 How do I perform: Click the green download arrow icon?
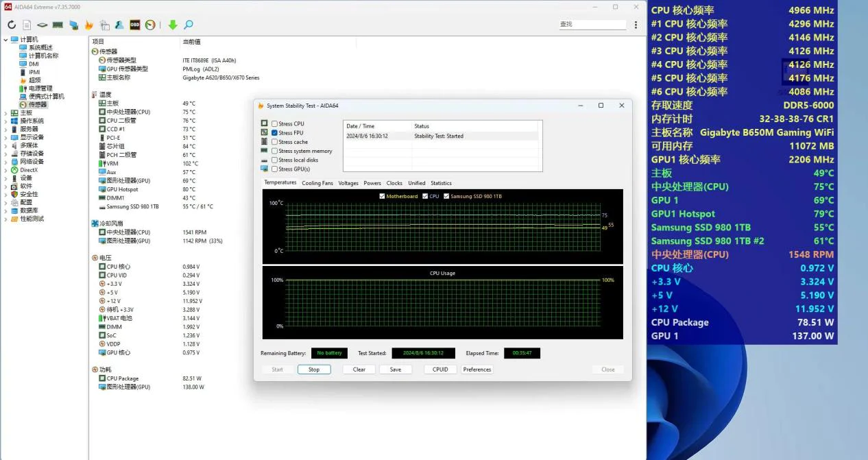[173, 25]
